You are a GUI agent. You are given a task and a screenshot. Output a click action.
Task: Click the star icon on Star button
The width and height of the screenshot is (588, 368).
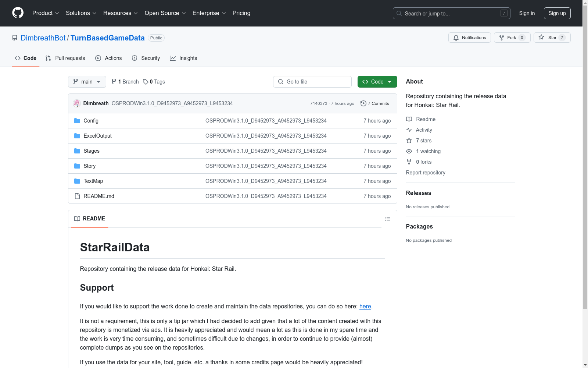coord(541,38)
